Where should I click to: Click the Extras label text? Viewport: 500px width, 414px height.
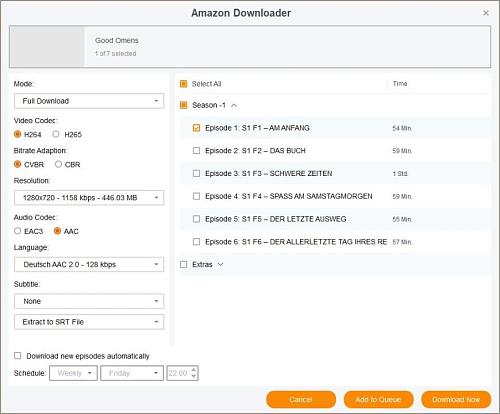click(202, 264)
